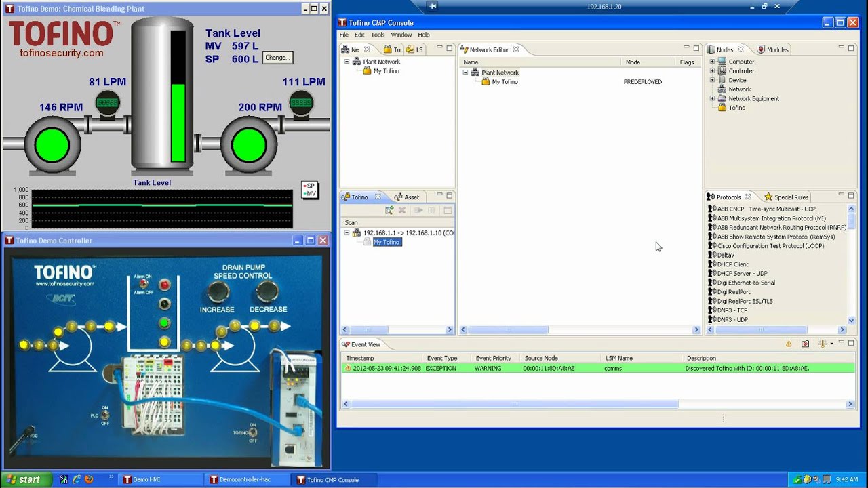Switch to the Ne network explorer tab
The width and height of the screenshot is (868, 488).
(x=355, y=49)
